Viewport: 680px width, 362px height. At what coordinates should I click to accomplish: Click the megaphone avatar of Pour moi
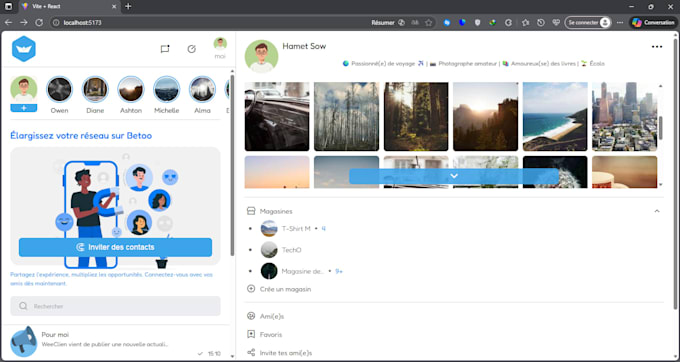(24, 342)
